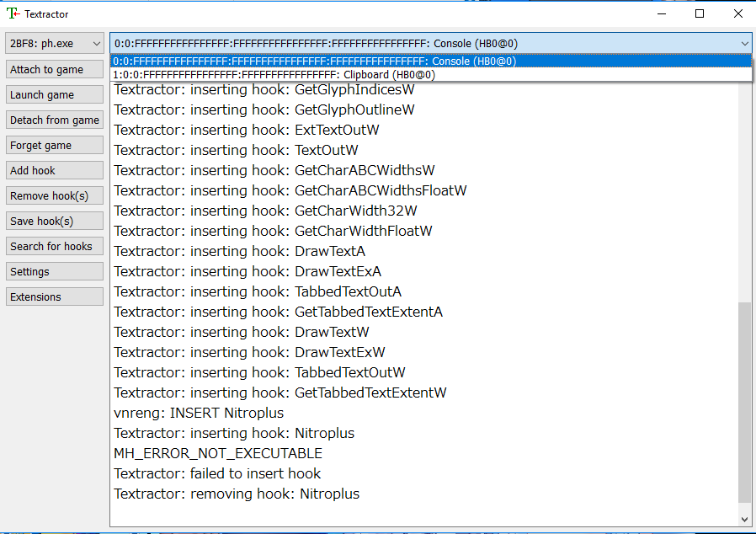
Task: Click Attach to game
Action: [54, 69]
